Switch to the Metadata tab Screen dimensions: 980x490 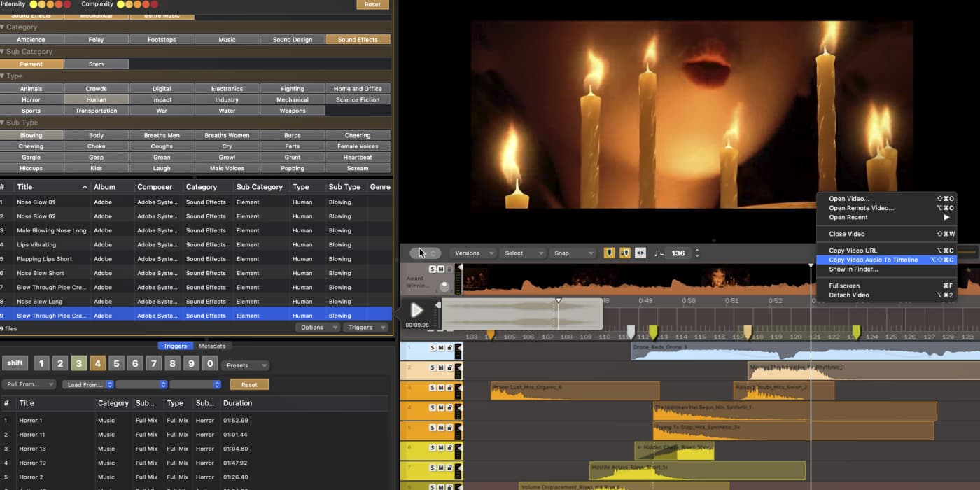[x=212, y=346]
